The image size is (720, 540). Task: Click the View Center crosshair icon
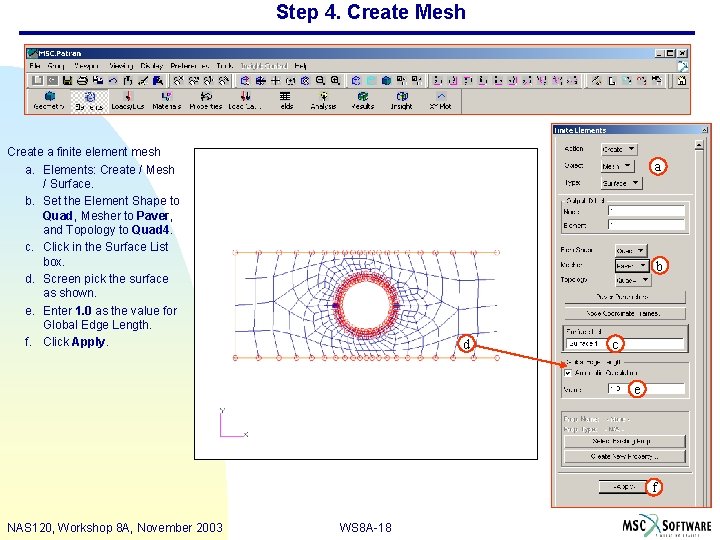tap(275, 81)
